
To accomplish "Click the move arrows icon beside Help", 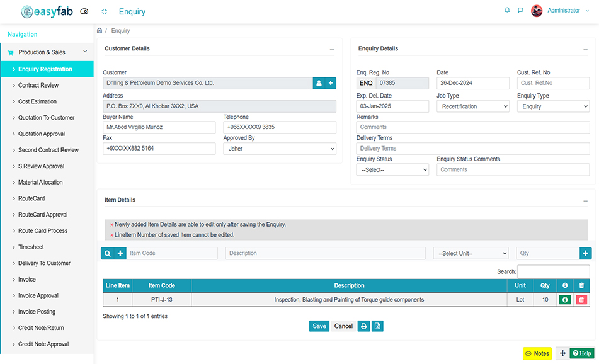I will click(562, 353).
